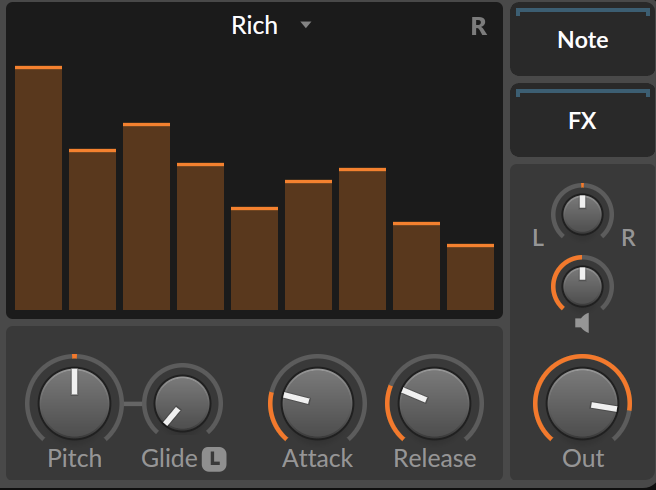Click the third harmonic bar
The width and height of the screenshot is (656, 490).
[146, 216]
